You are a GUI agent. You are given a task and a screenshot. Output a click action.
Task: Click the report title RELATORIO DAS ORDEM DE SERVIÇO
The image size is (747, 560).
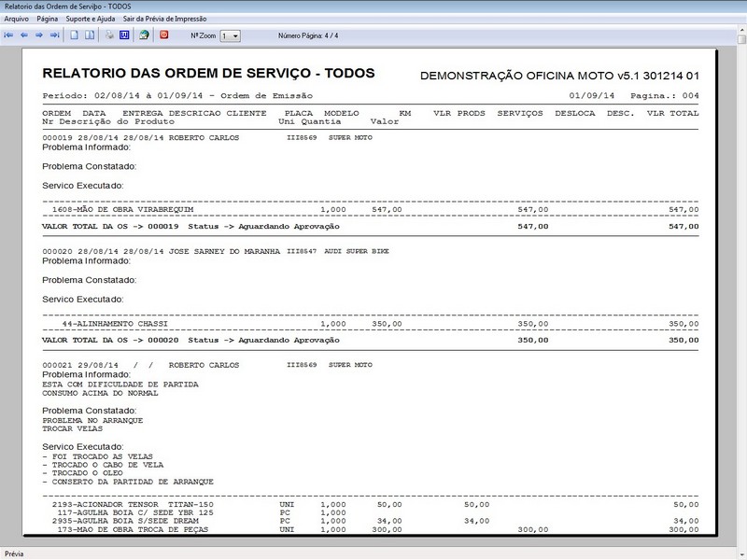point(208,74)
